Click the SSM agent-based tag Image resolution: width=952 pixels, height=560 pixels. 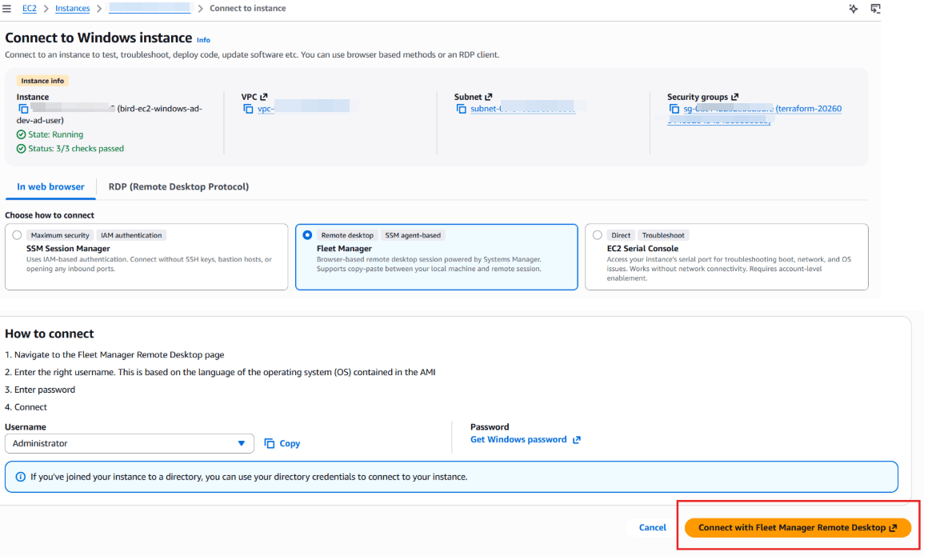(x=413, y=236)
